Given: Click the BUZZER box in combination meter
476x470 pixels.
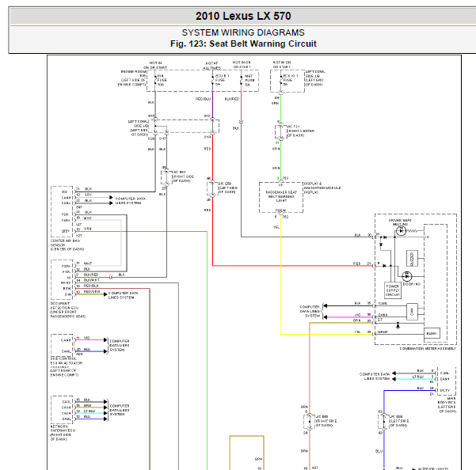Looking at the screenshot, I should point(412,259).
